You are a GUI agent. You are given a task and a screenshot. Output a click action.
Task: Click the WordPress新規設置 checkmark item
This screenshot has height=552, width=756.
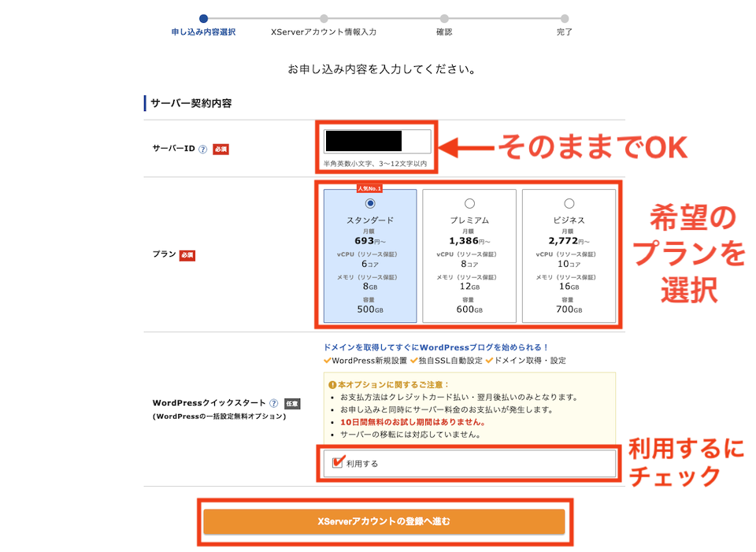(368, 361)
